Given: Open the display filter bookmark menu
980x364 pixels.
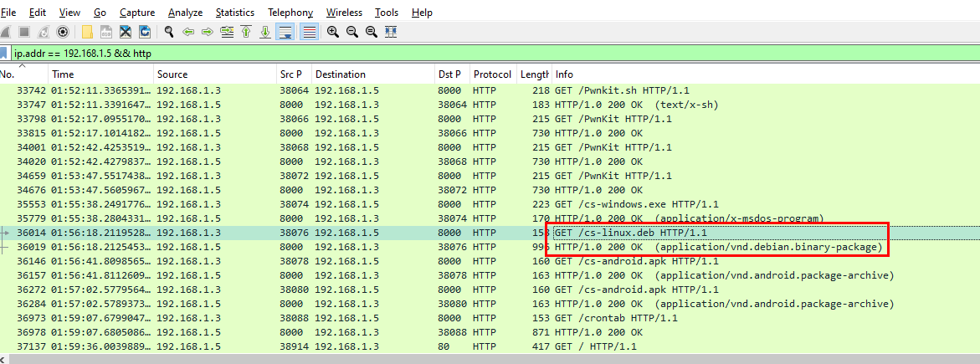Looking at the screenshot, I should 4,53.
